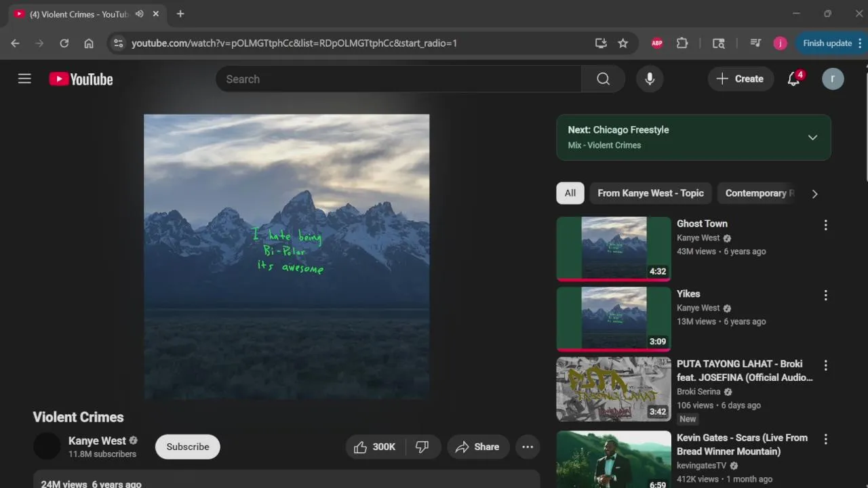Screen dimensions: 868x488
Task: Click the 11.8M subscribers text
Action: pyautogui.click(x=102, y=454)
